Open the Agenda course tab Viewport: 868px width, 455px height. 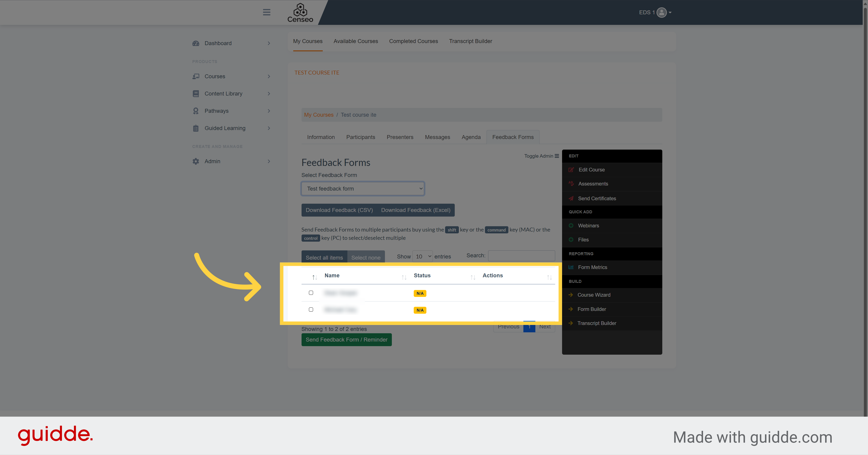point(471,137)
